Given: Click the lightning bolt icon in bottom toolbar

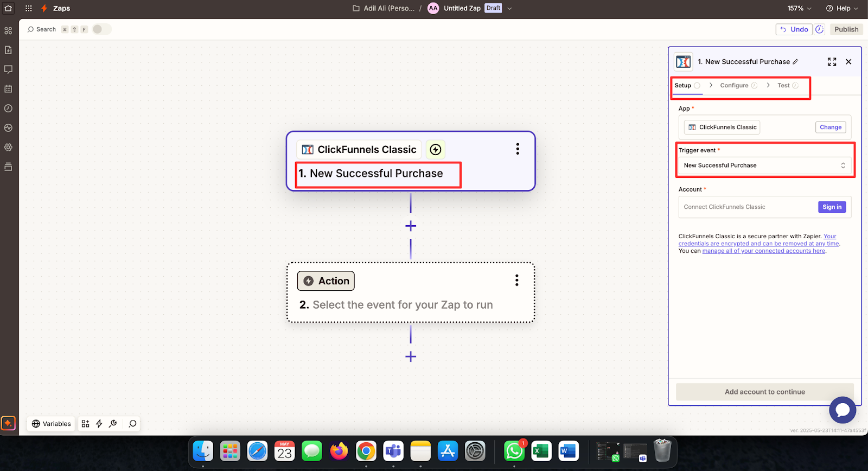Looking at the screenshot, I should coord(99,424).
